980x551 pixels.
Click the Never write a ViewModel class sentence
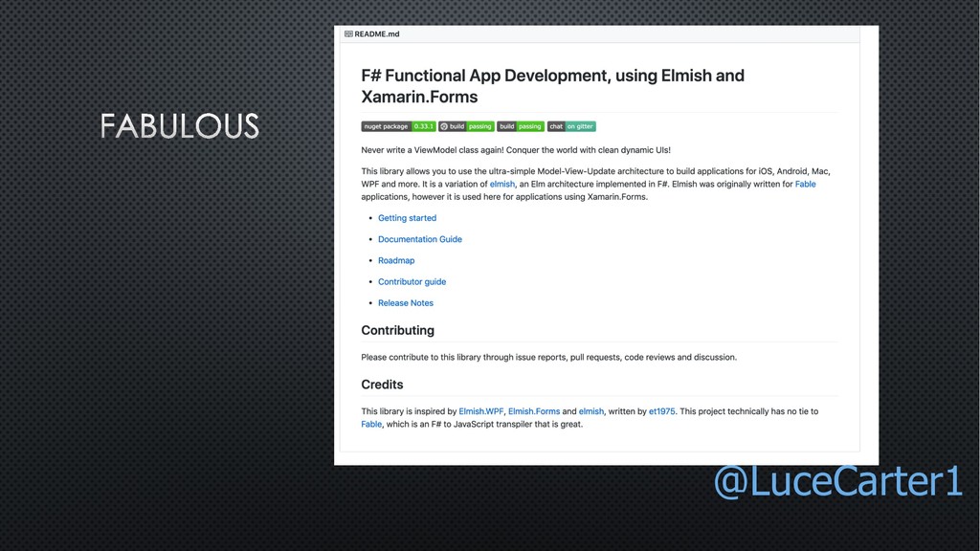coord(516,150)
